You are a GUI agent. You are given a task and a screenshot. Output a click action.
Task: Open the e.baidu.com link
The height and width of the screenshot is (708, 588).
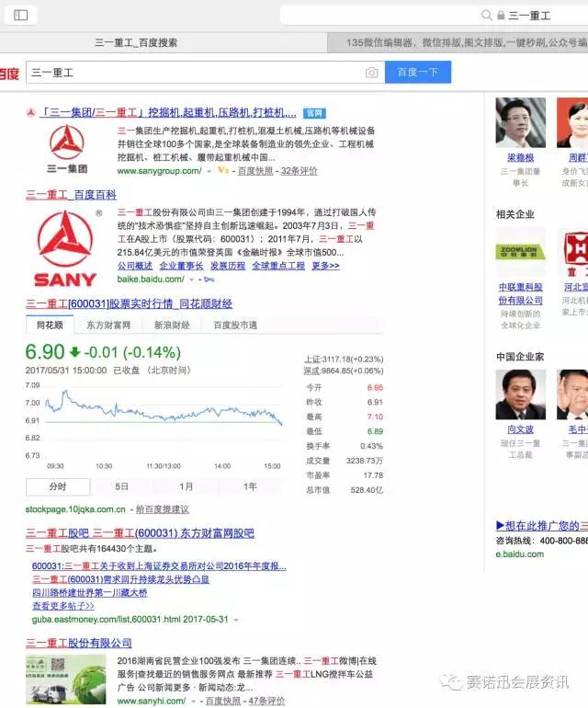pos(519,554)
